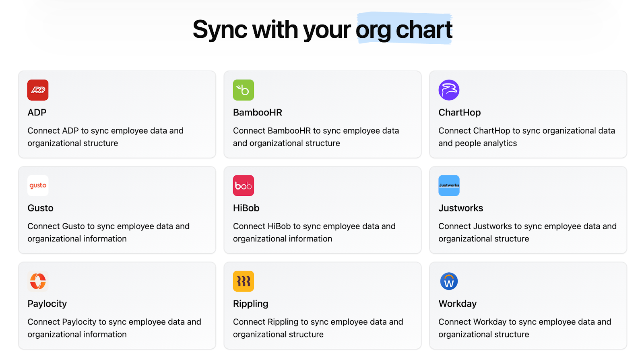Click the ChartHop purple rabbit icon
644x358 pixels.
coord(449,90)
